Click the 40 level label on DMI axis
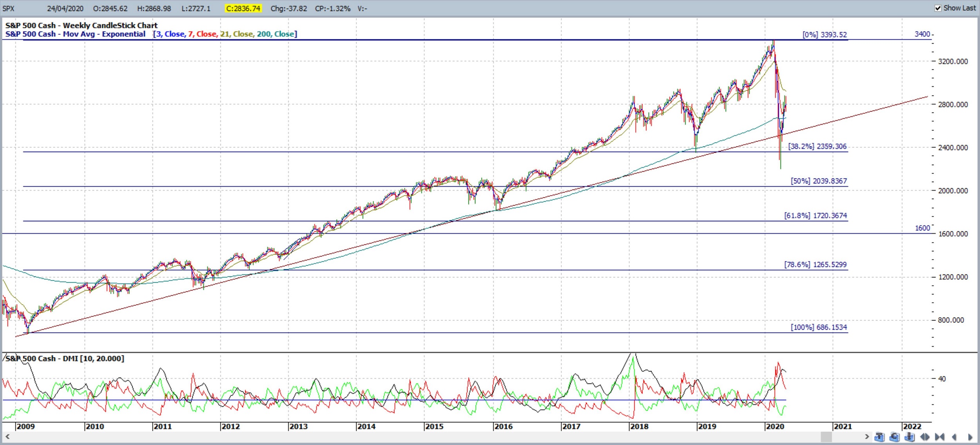The image size is (980, 445). [942, 379]
